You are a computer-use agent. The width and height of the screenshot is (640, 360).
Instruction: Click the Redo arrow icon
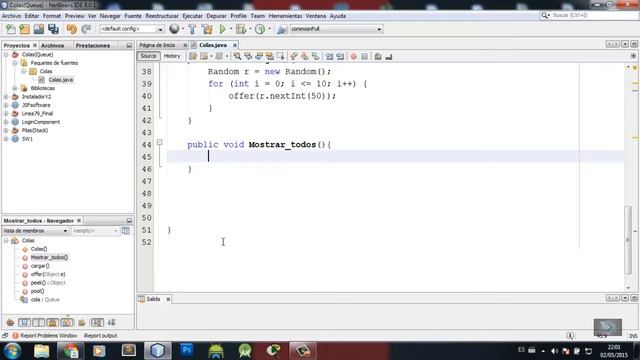click(x=86, y=29)
